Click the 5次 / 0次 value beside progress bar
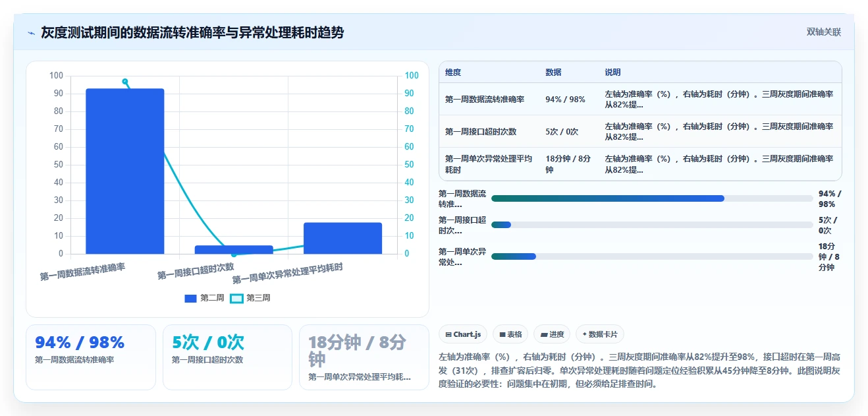 (x=828, y=225)
